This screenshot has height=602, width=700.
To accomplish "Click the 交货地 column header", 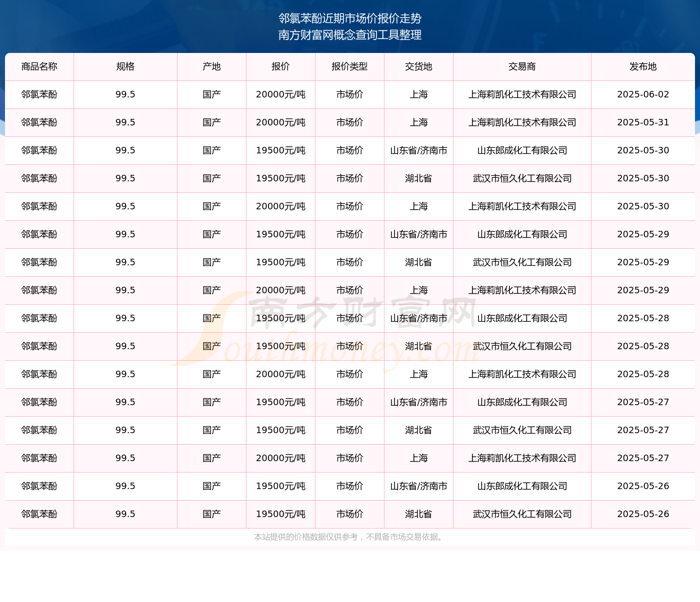I will [x=419, y=66].
